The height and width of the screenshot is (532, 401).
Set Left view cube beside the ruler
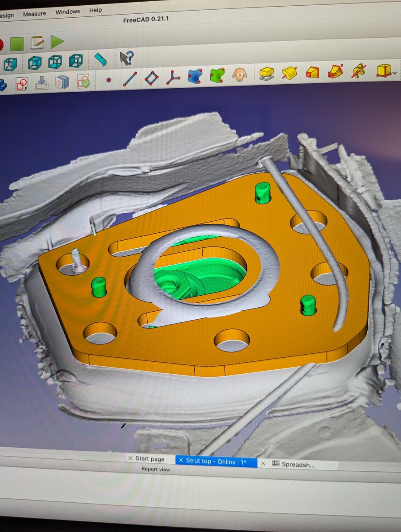pyautogui.click(x=76, y=60)
